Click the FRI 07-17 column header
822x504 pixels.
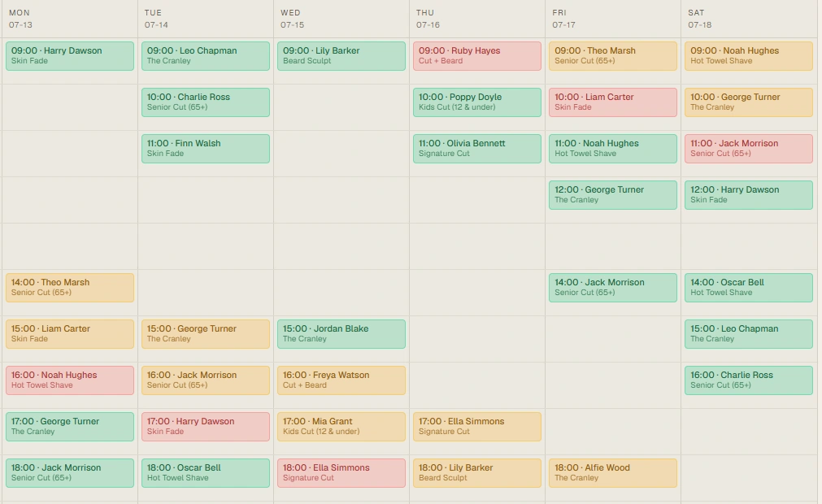tap(613, 19)
